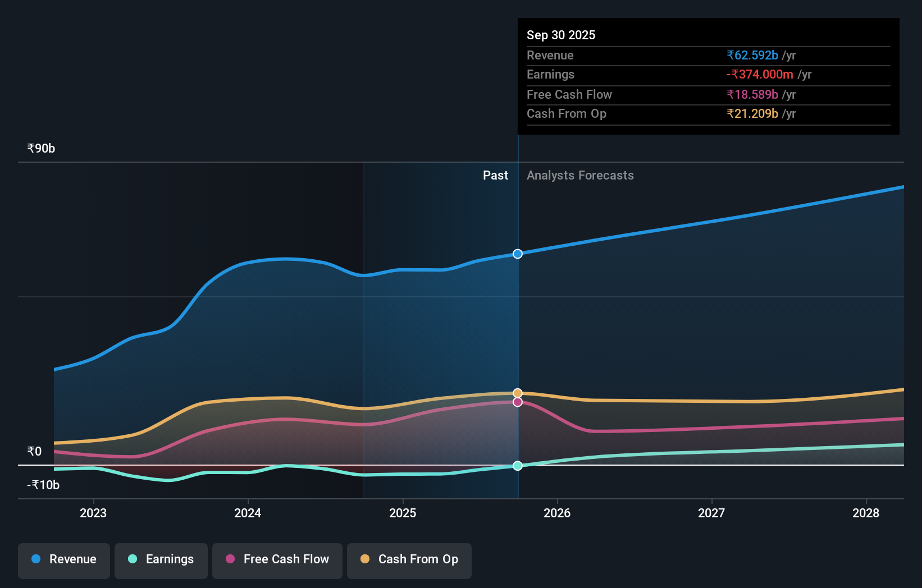Click the Revenue value in the tooltip
This screenshot has height=588, width=922.
coord(752,56)
